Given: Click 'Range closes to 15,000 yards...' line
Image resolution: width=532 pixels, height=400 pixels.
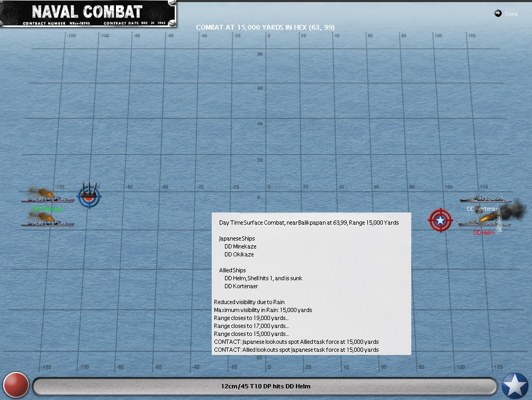Looking at the screenshot, I should coord(251,334).
